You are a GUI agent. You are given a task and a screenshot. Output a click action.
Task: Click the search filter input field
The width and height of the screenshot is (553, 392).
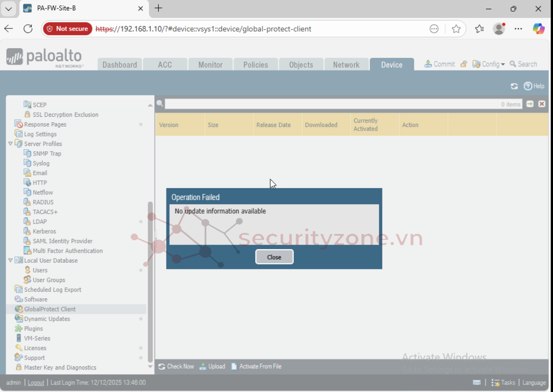click(332, 104)
